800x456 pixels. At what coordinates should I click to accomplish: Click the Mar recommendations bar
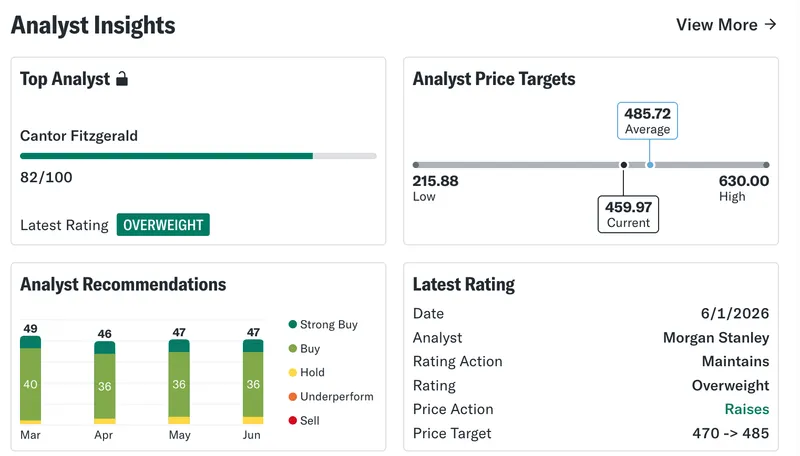pyautogui.click(x=31, y=380)
